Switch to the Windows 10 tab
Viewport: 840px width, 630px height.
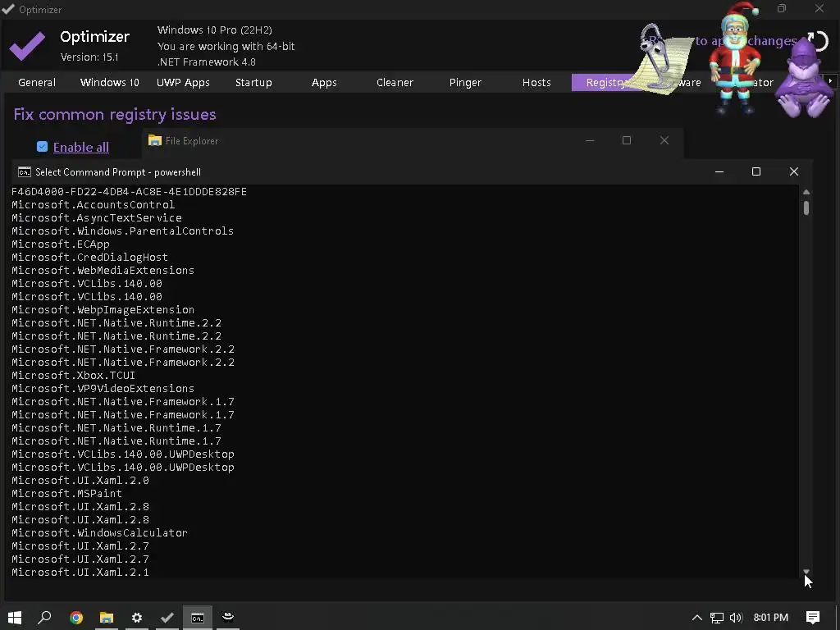pyautogui.click(x=109, y=83)
